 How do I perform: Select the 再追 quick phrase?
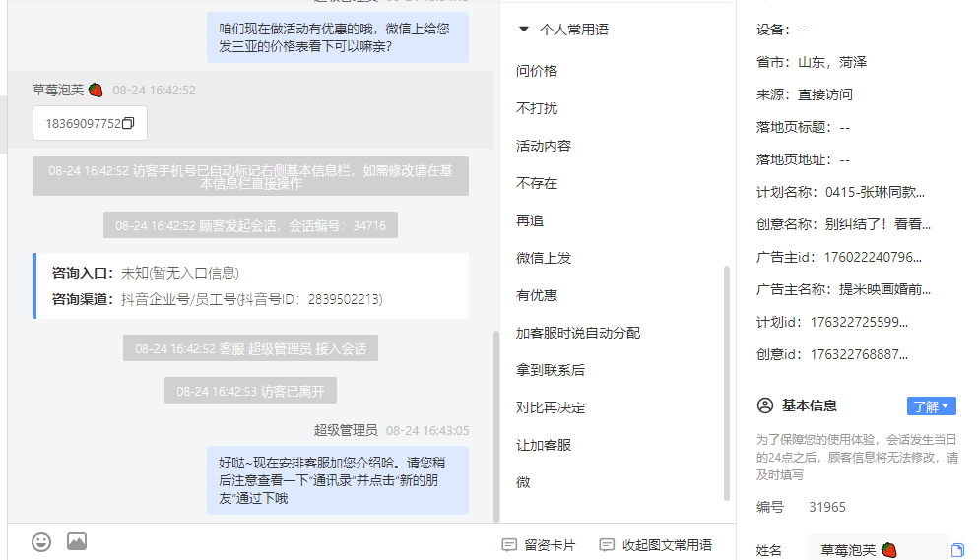click(530, 221)
